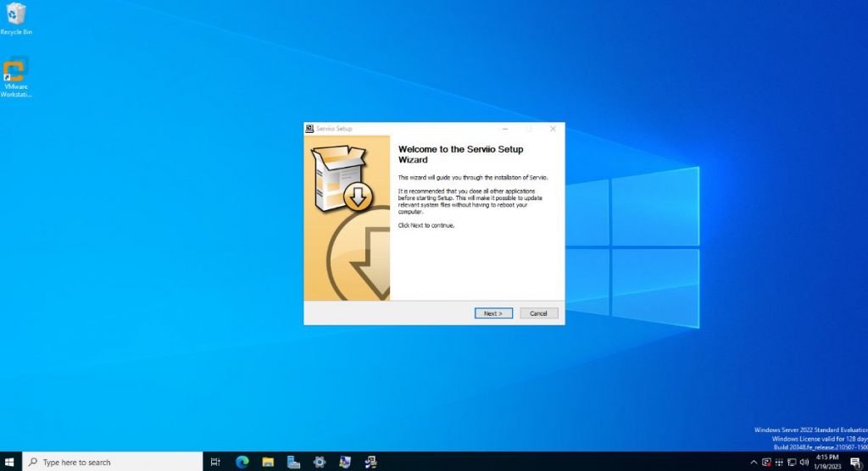This screenshot has height=471, width=868.
Task: Click the tray icon with the red dot
Action: pyautogui.click(x=766, y=463)
